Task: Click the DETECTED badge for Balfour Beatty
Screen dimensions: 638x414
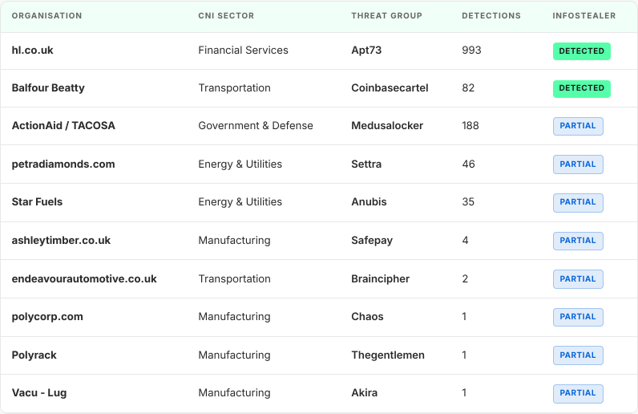Action: pyautogui.click(x=581, y=88)
